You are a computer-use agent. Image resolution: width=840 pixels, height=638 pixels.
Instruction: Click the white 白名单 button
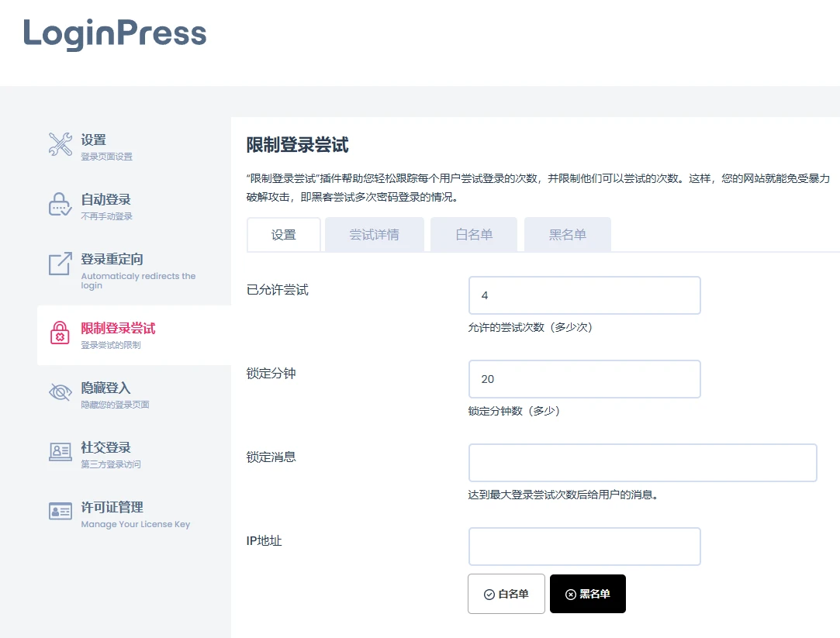click(506, 593)
